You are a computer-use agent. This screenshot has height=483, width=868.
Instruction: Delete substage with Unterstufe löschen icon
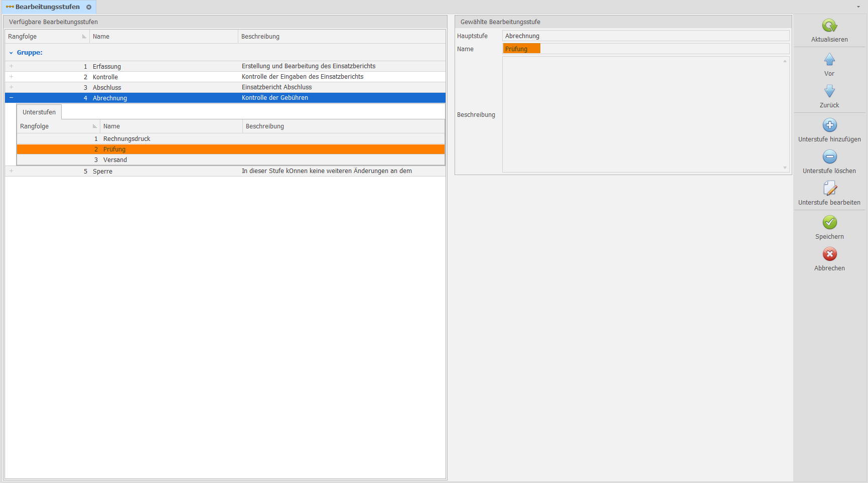click(829, 157)
